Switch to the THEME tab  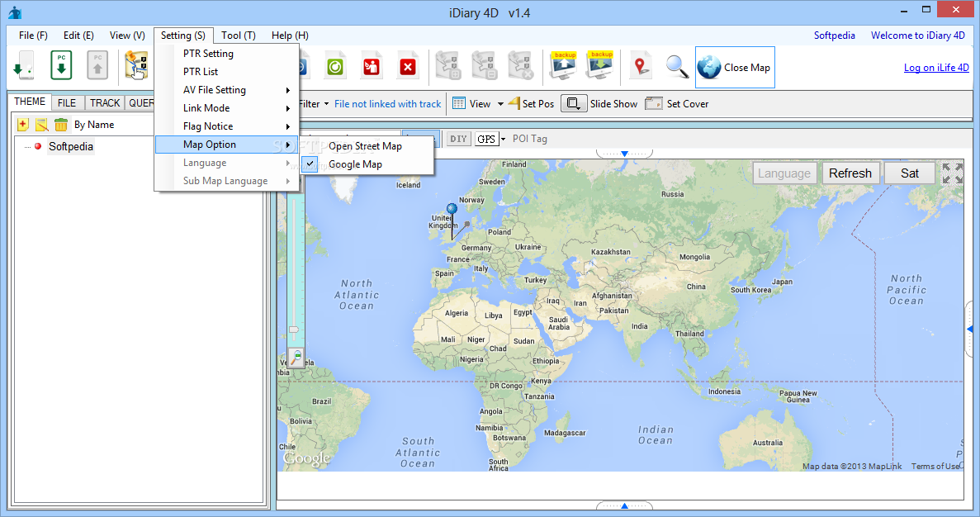30,102
